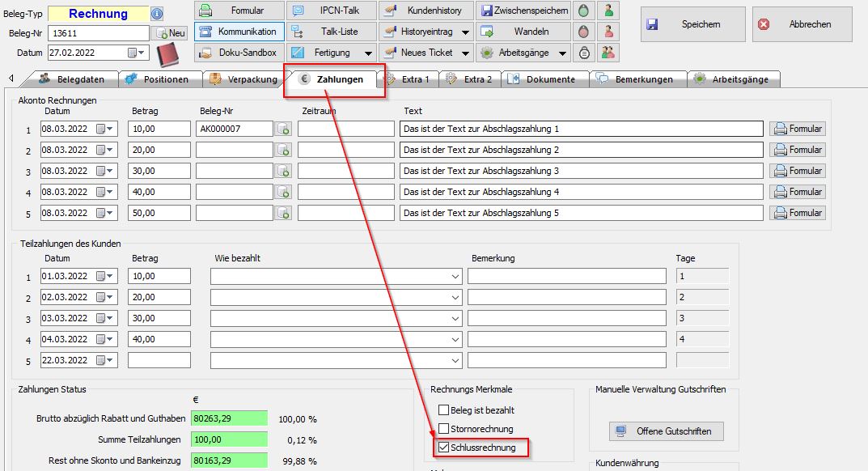Open the Arbeitsgänge button dropdown arrow

point(562,53)
